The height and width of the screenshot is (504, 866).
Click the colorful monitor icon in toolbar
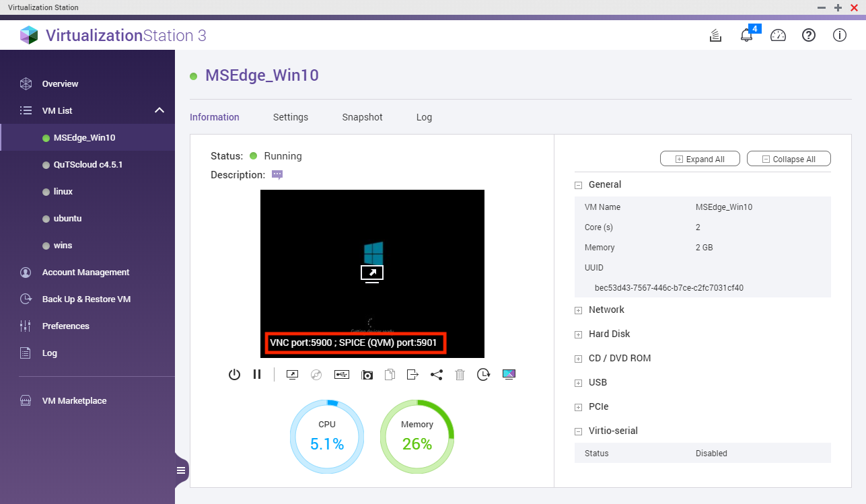(509, 374)
